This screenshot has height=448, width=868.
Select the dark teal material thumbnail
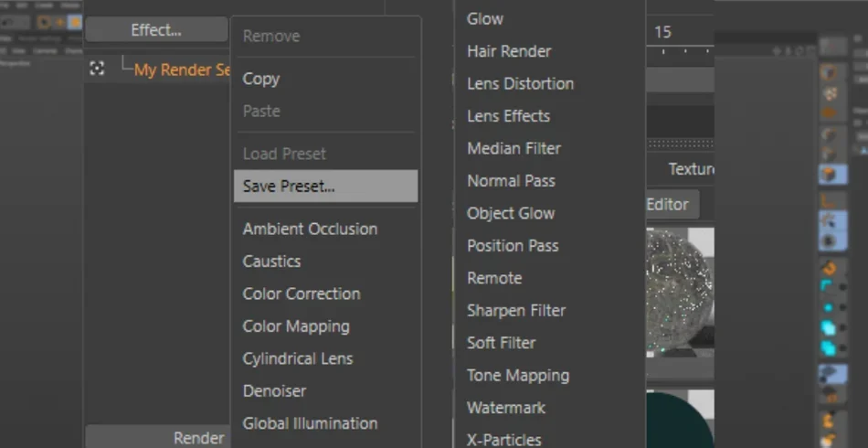pos(680,420)
